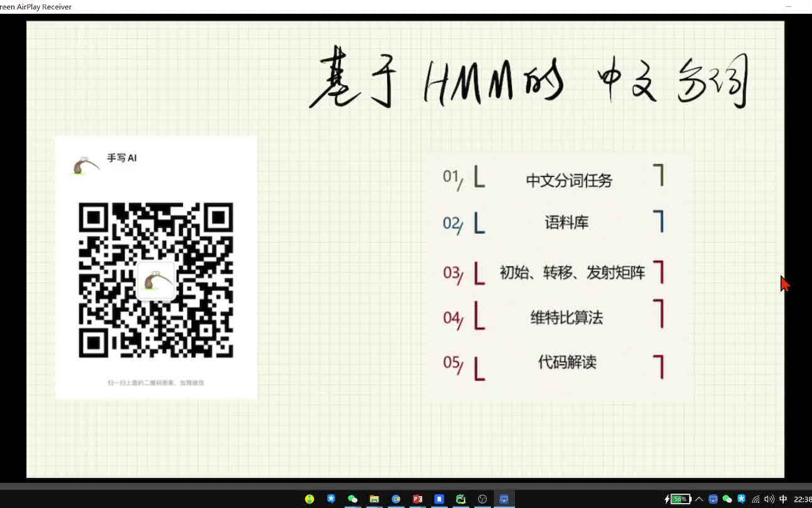The width and height of the screenshot is (812, 508).
Task: Click the bird avatar next to 手写 AI
Action: point(86,165)
